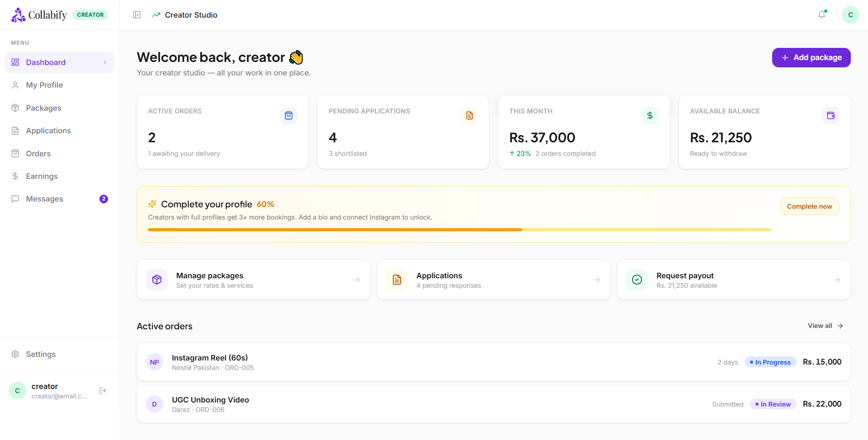868x440 pixels.
Task: Click the Packages box sidebar icon
Action: pos(15,108)
